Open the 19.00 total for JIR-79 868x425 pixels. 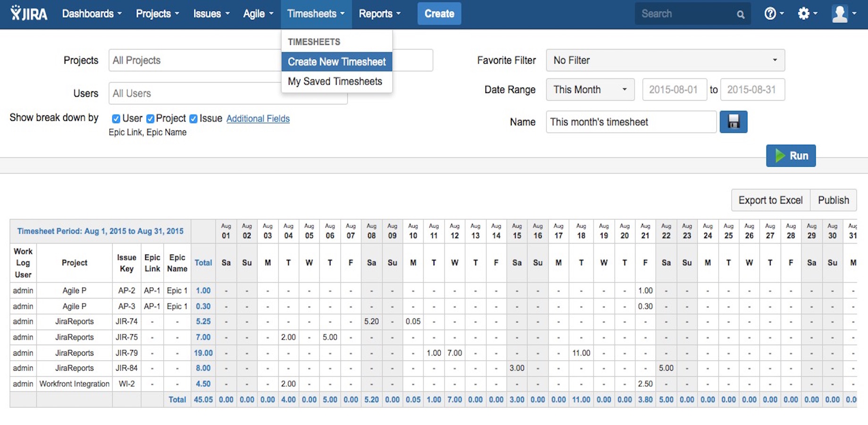(x=203, y=353)
